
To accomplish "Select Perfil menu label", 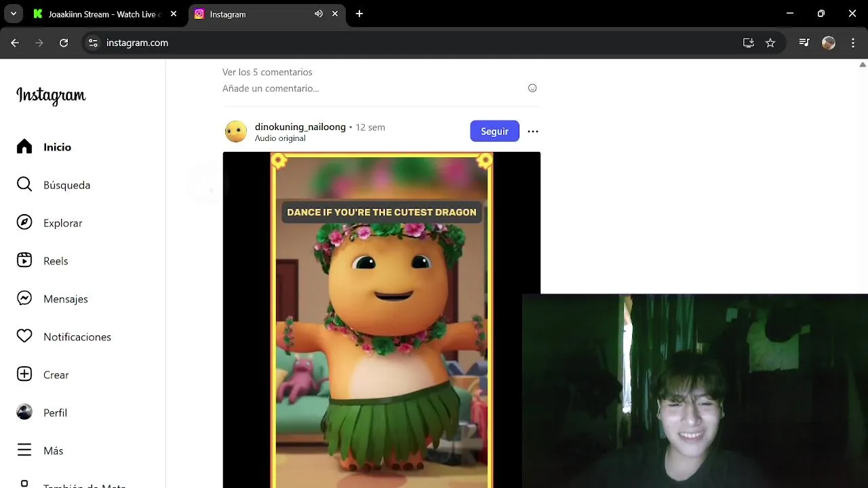I will [55, 413].
